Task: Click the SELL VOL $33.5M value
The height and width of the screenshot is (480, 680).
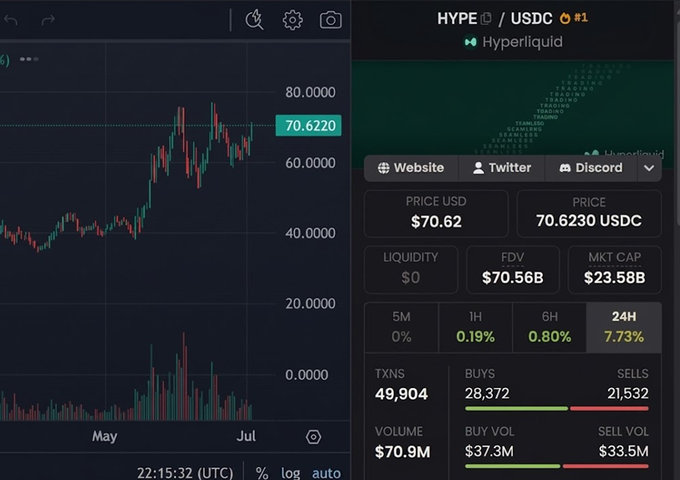Action: (624, 451)
